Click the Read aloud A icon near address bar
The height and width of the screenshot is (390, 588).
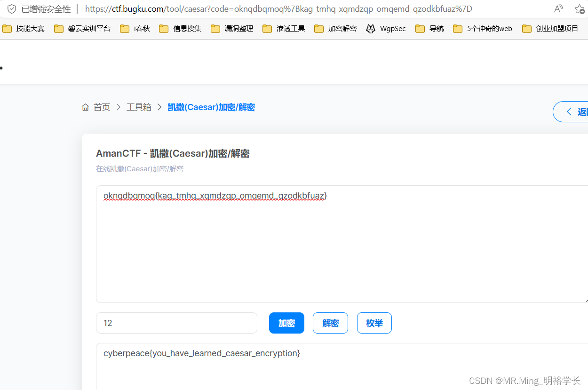point(558,8)
